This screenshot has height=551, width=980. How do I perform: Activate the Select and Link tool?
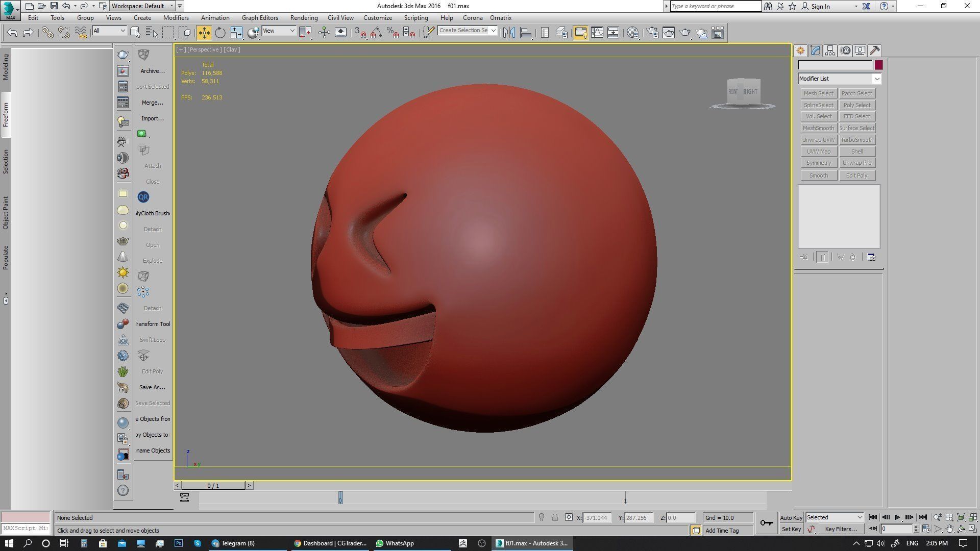47,33
